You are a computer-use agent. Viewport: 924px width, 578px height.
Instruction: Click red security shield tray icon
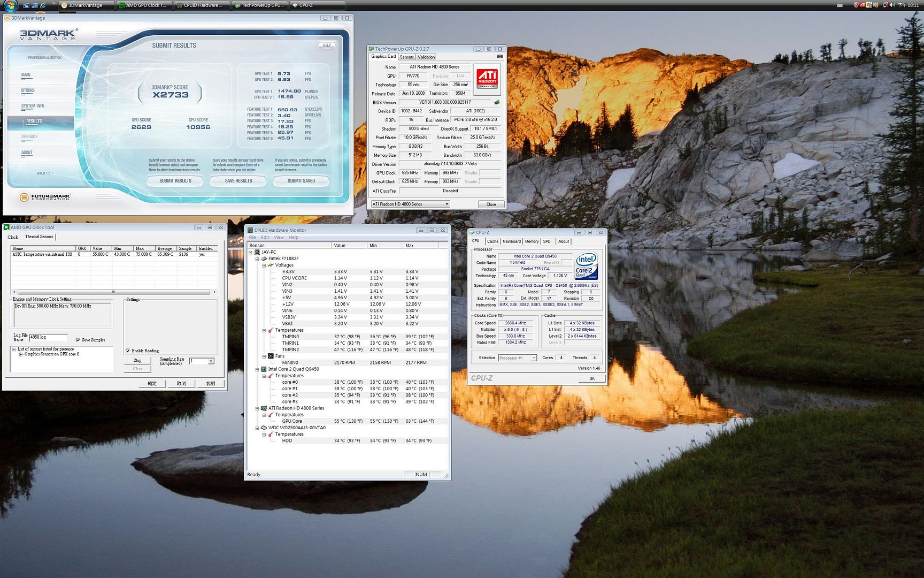[856, 5]
